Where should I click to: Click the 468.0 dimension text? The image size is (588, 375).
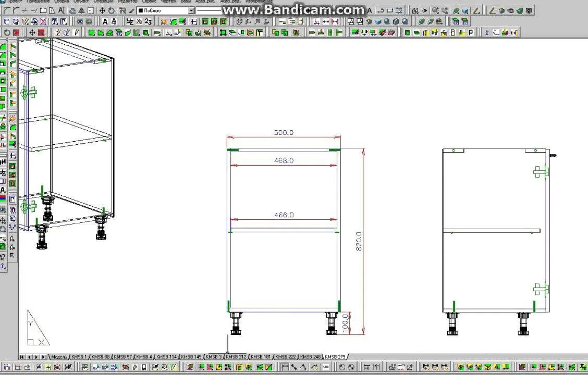point(284,161)
